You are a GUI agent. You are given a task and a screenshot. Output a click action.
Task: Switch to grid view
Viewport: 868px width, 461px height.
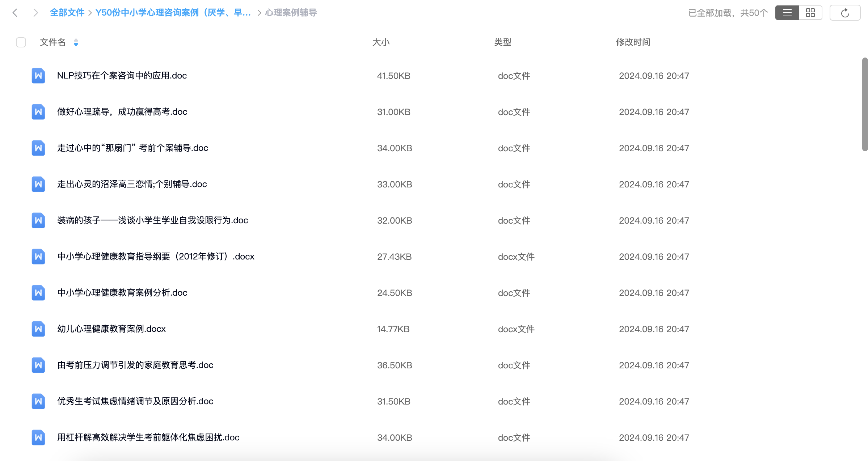point(810,13)
